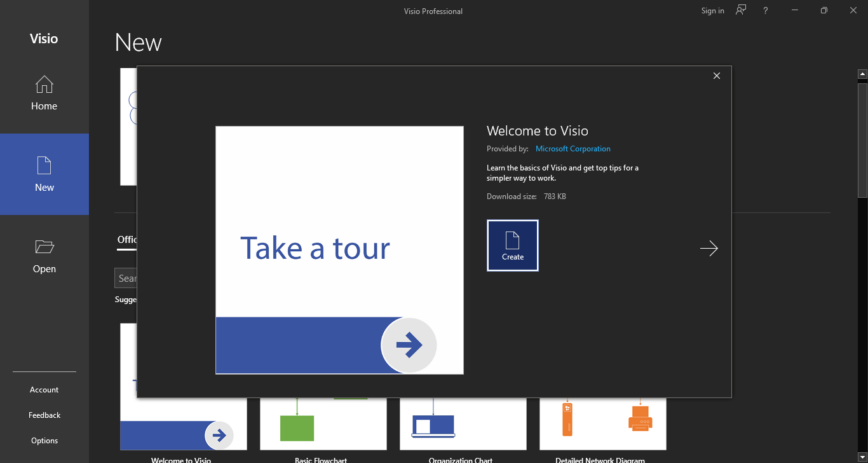868x463 pixels.
Task: Click the Take a tour preview image
Action: coord(339,250)
